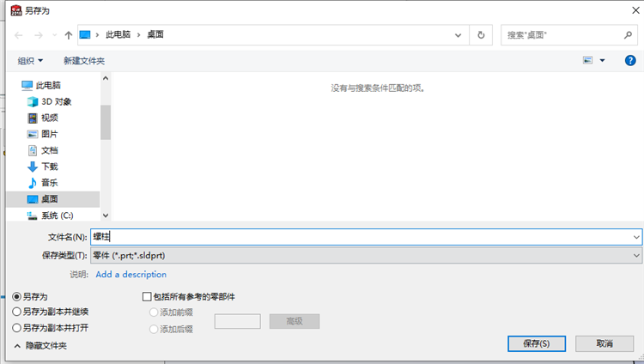Image resolution: width=644 pixels, height=364 pixels.
Task: Click the computer icon in address bar
Action: pos(85,34)
